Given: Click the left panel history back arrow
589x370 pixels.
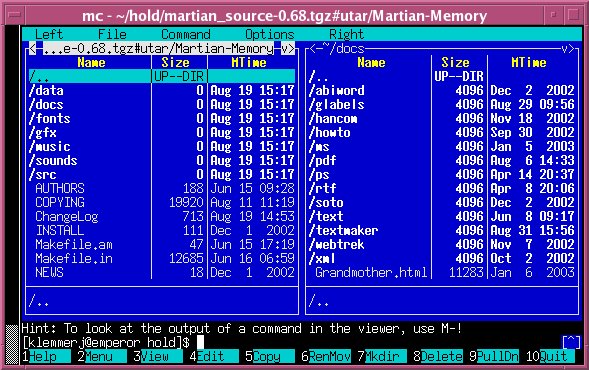Looking at the screenshot, I should (x=32, y=48).
